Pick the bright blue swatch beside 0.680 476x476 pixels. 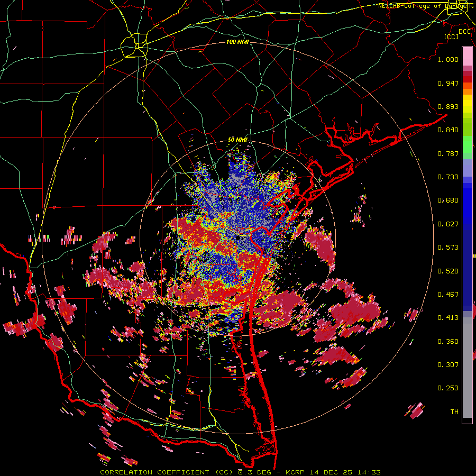[467, 204]
